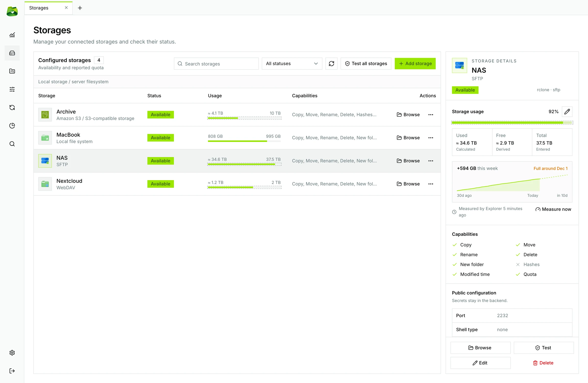This screenshot has width=588, height=383.
Task: Click the Port value 2232
Action: pos(502,316)
